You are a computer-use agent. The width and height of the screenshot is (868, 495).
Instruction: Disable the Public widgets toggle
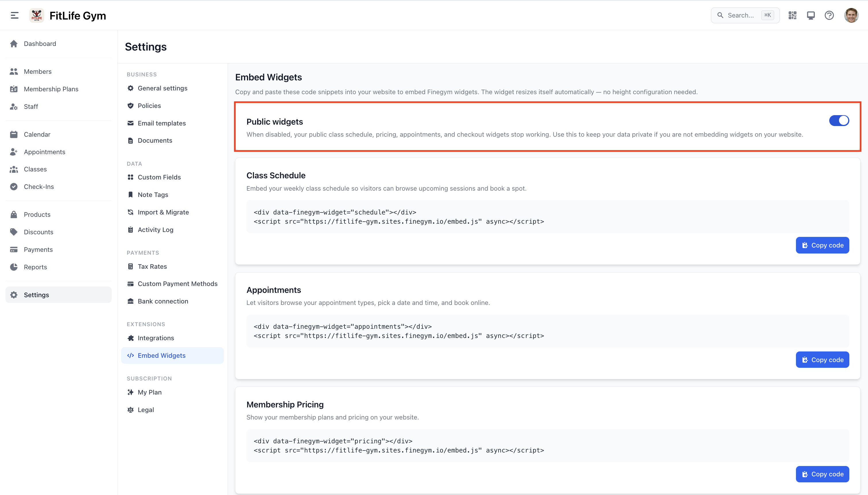[839, 120]
